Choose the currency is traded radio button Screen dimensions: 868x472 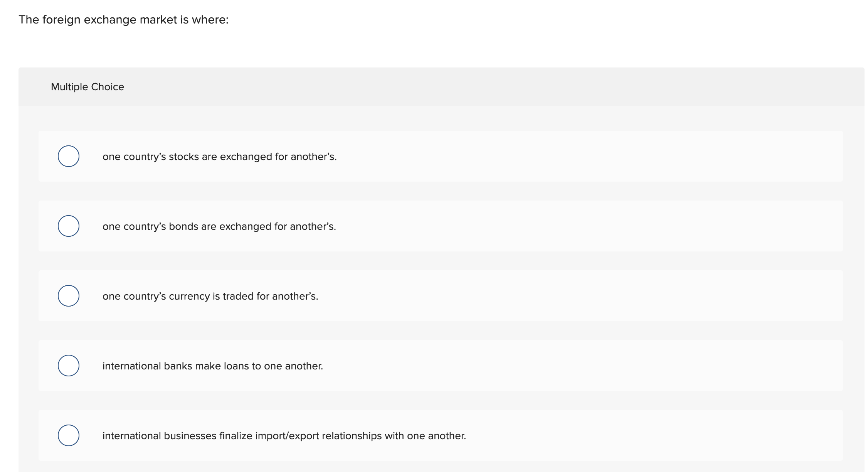click(69, 296)
